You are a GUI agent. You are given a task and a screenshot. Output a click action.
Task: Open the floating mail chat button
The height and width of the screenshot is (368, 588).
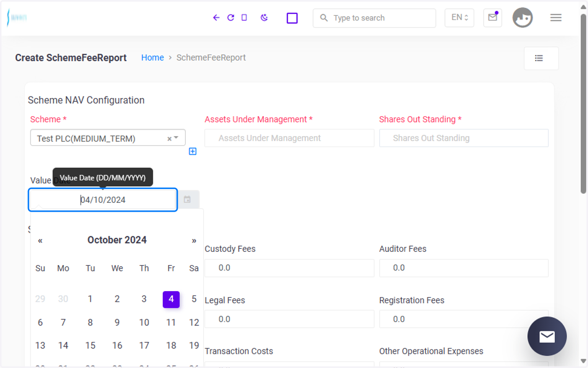[x=547, y=336]
